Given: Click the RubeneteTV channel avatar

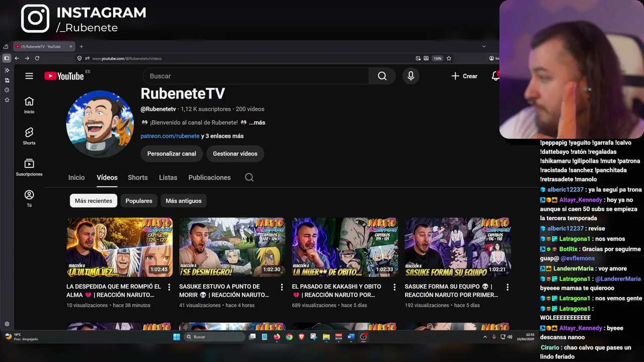Looking at the screenshot, I should [100, 124].
